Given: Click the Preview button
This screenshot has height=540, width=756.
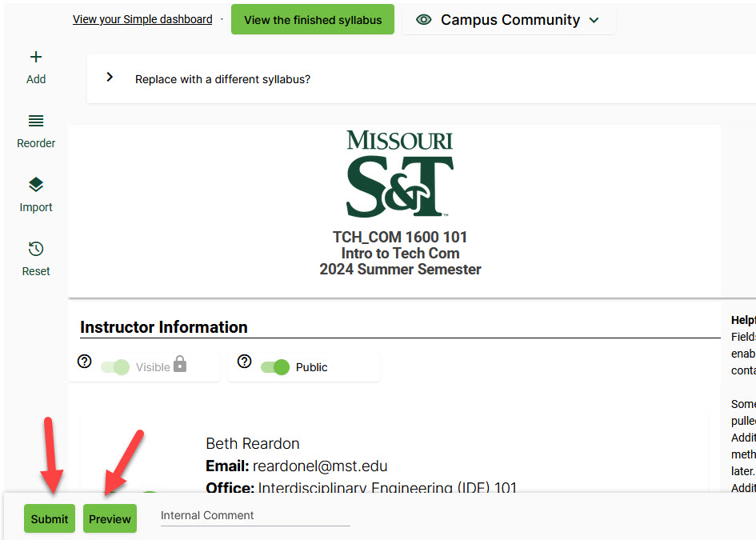Looking at the screenshot, I should 110,518.
